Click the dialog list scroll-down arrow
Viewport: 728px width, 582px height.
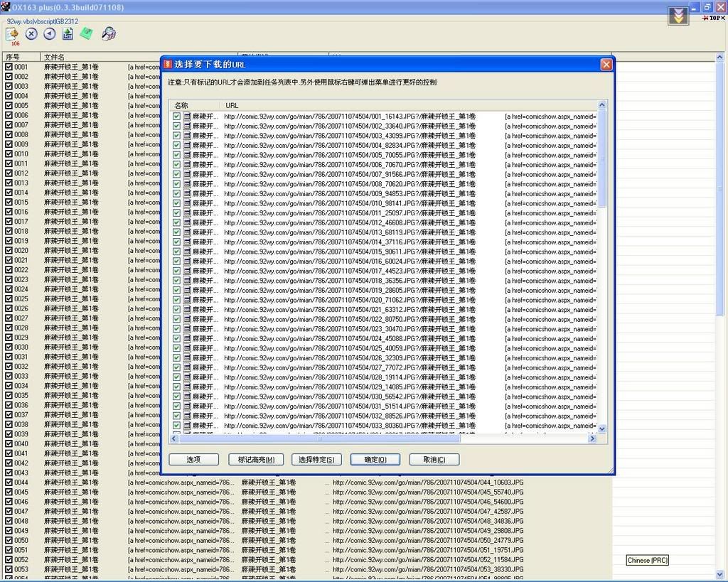(602, 429)
